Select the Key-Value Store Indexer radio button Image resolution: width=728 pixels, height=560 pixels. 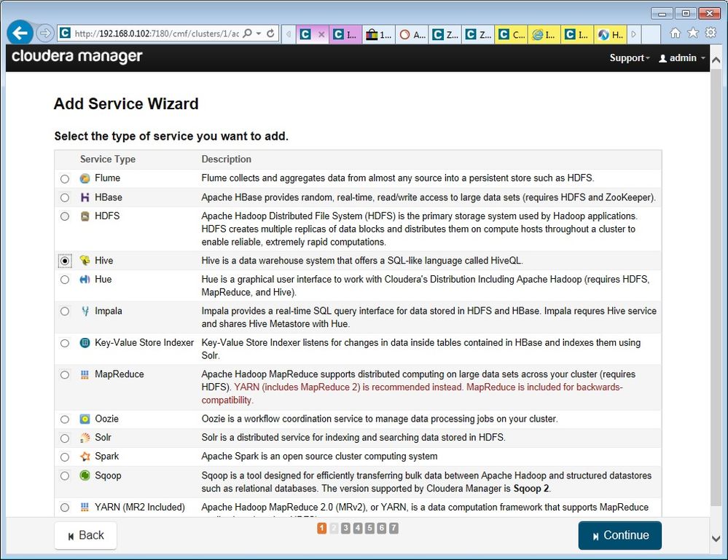click(65, 343)
